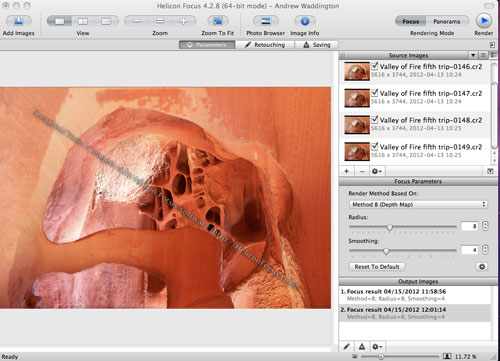This screenshot has width=500, height=361.
Task: Click the Reset To Default button
Action: click(x=377, y=267)
